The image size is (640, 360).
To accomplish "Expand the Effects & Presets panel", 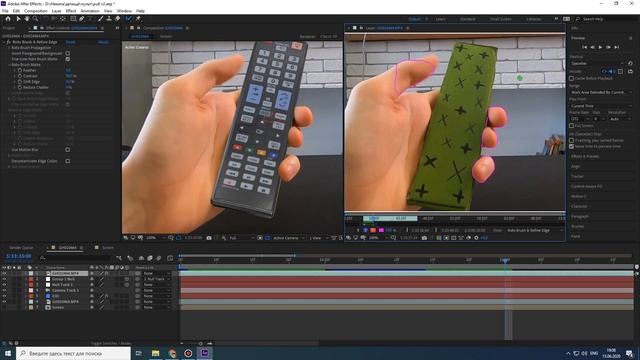I will pos(585,156).
